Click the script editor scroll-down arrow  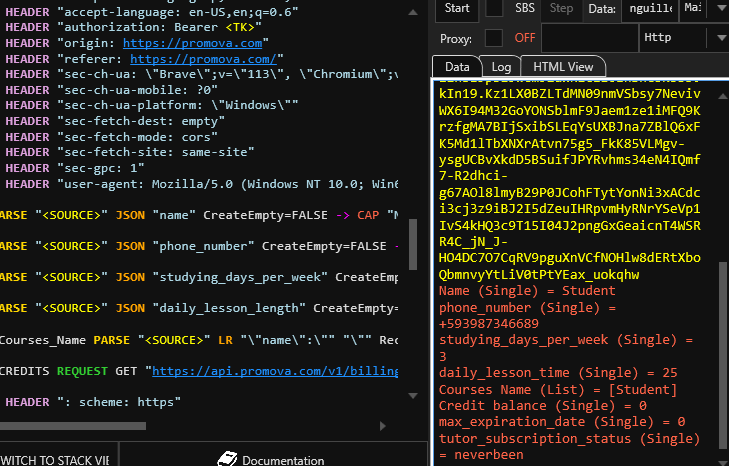click(x=412, y=396)
